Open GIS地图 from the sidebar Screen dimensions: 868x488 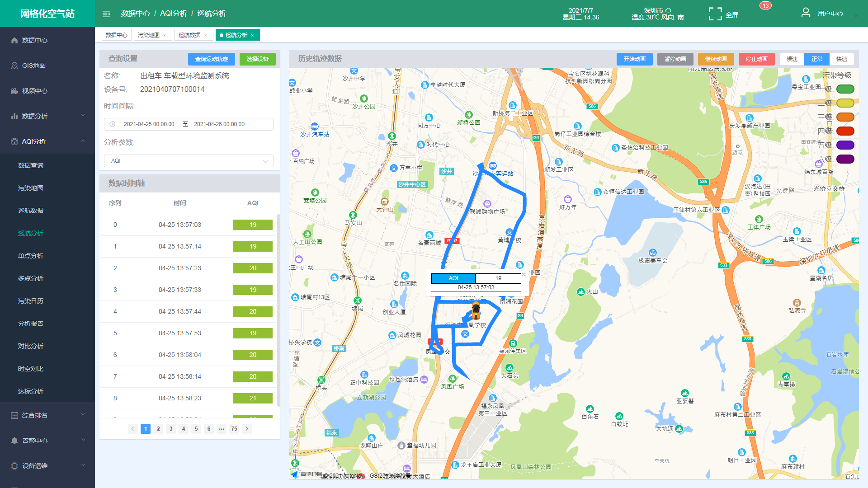34,66
